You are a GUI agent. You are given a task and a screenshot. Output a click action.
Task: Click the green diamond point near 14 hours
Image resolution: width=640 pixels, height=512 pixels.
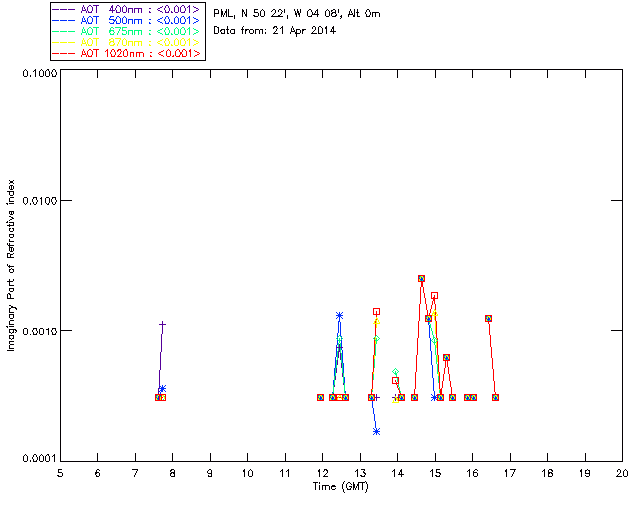pos(395,372)
